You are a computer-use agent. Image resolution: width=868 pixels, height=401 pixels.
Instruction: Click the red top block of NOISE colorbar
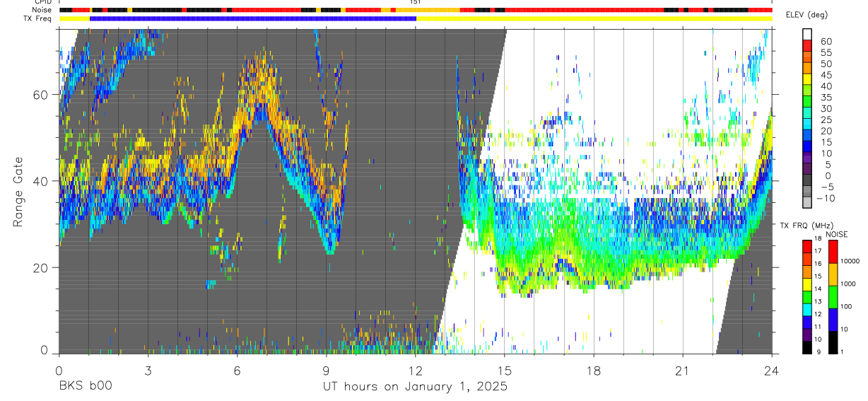pyautogui.click(x=833, y=252)
